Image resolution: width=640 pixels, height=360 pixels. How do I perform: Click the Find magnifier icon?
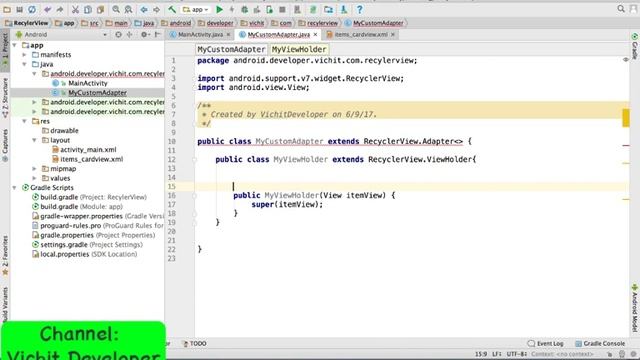point(116,9)
